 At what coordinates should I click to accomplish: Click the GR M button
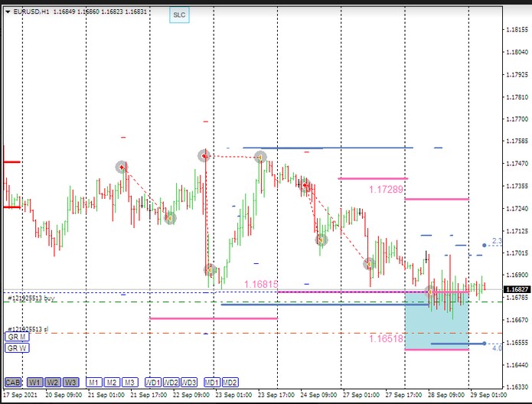(x=16, y=337)
